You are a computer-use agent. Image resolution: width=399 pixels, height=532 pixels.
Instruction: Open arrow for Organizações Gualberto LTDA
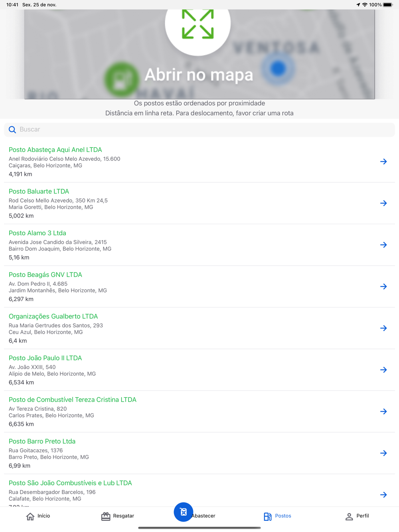click(x=383, y=328)
